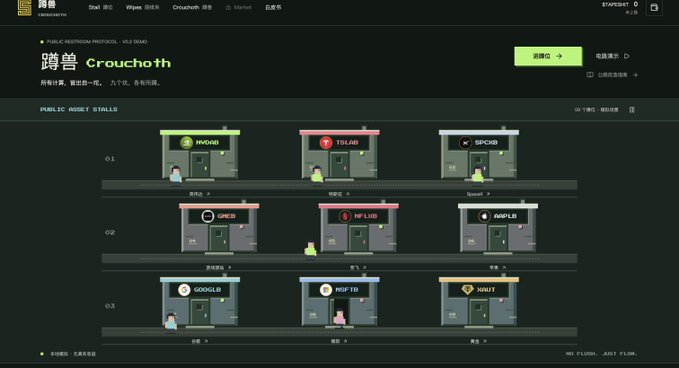Click the pixel character beside NVDAB stall
The height and width of the screenshot is (368, 679).
click(x=175, y=174)
